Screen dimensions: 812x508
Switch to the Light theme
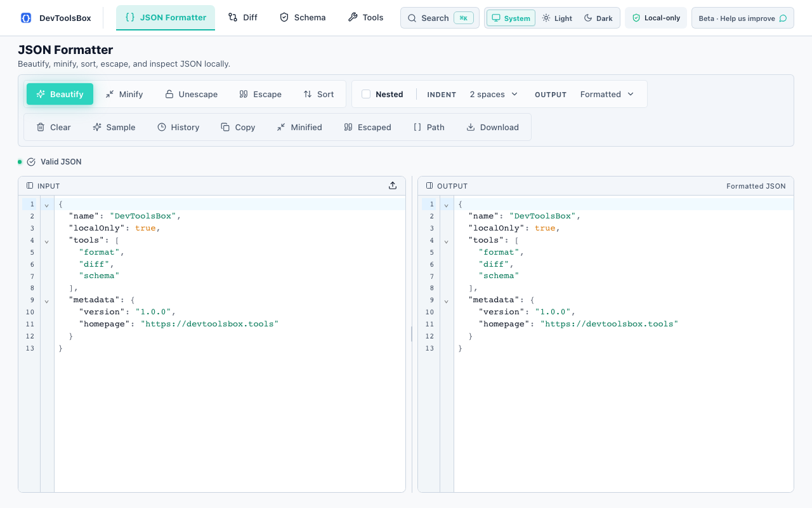(557, 18)
